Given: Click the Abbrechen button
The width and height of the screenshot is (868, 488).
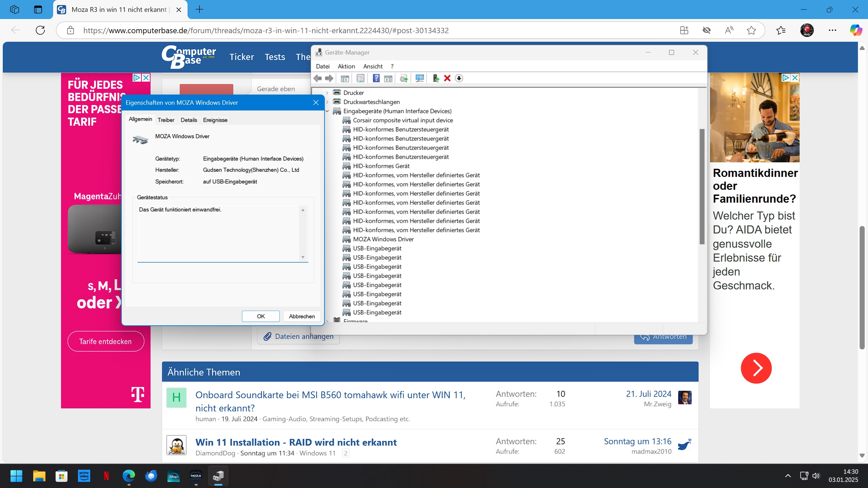Looking at the screenshot, I should pyautogui.click(x=302, y=316).
